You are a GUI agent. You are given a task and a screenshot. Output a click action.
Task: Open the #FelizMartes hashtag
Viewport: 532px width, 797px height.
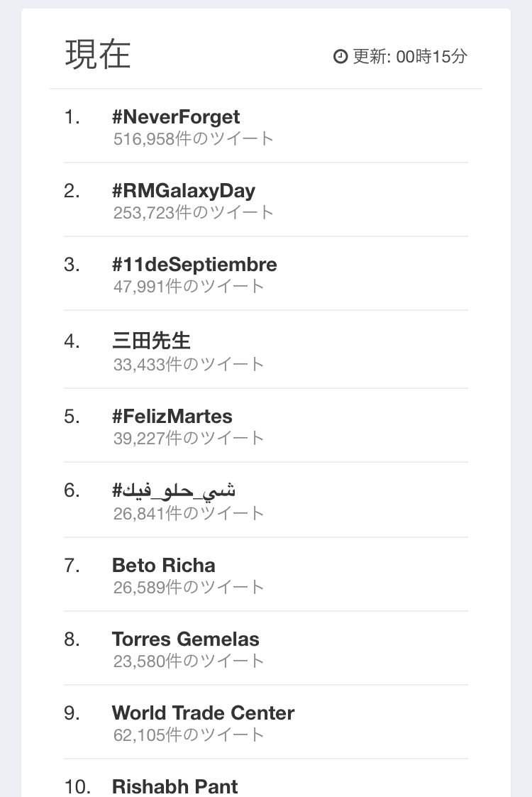[x=172, y=416]
